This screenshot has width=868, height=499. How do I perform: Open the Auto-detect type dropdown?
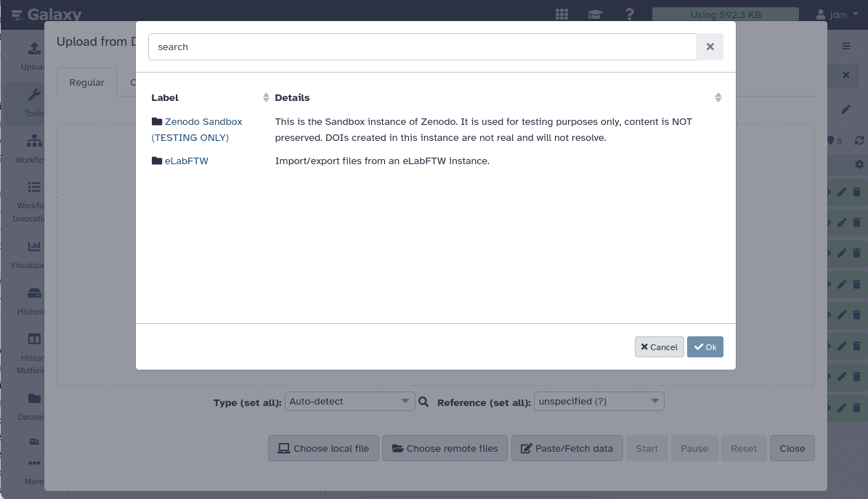[349, 401]
